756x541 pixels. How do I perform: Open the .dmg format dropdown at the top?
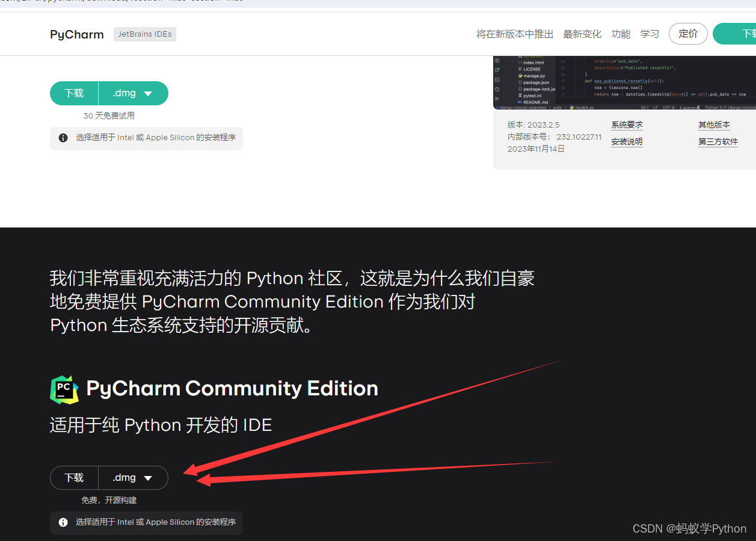pos(133,93)
